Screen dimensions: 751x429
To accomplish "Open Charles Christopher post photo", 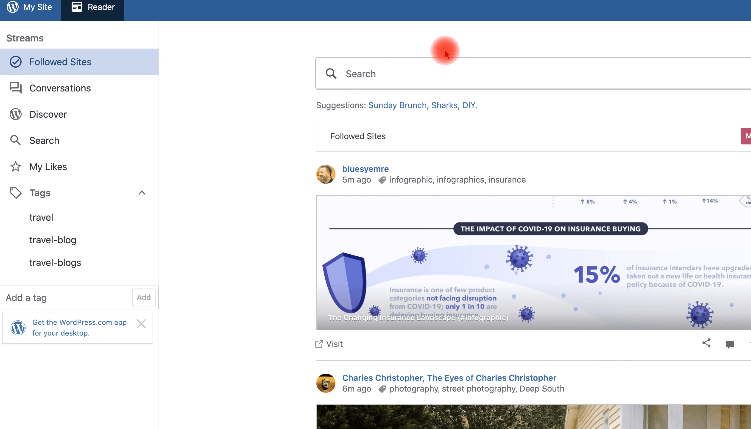I will click(x=534, y=417).
